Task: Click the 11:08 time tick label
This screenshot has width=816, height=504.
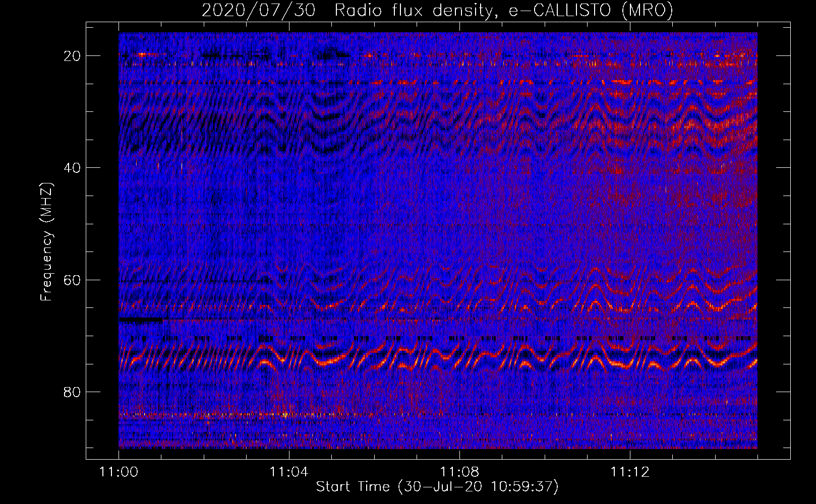Action: 459,472
